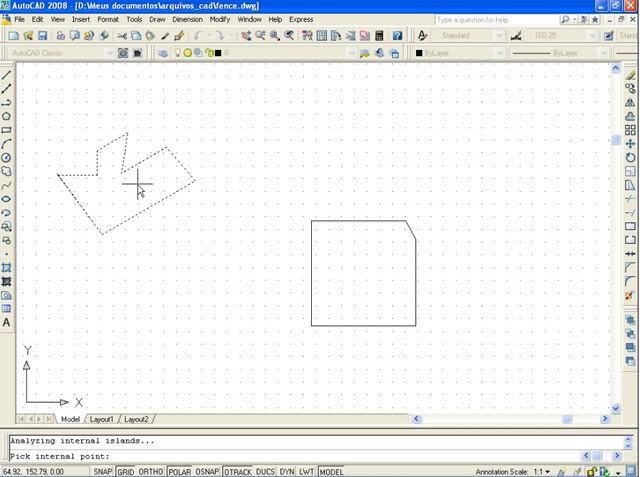The height and width of the screenshot is (477, 640).
Task: Click the yellow layer sun icon
Action: [x=187, y=53]
